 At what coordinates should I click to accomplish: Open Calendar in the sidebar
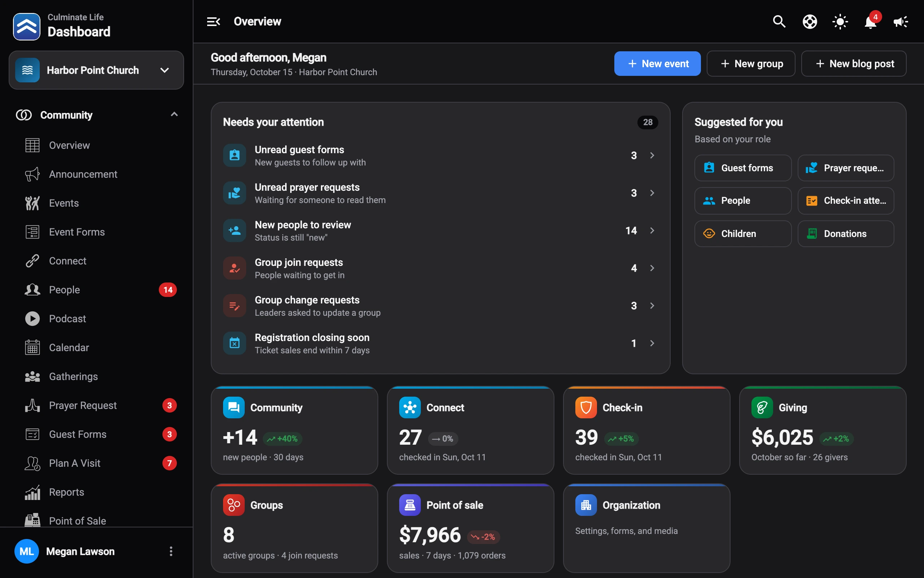pyautogui.click(x=96, y=348)
